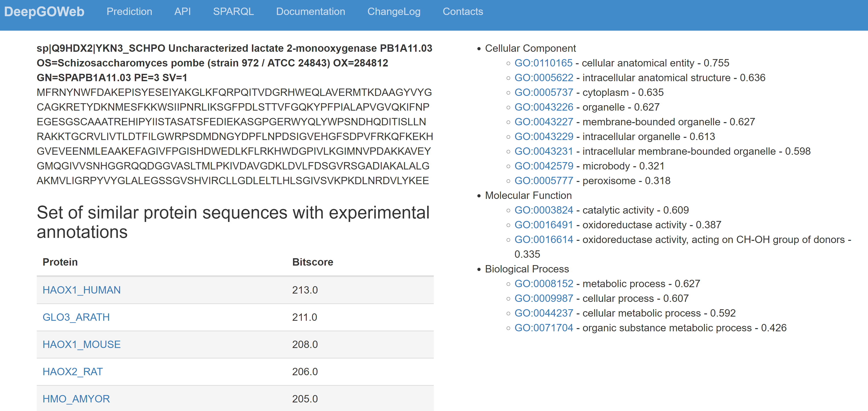View the HAOX1_HUMAN protein entry
Screen dimensions: 868x411
coord(81,290)
